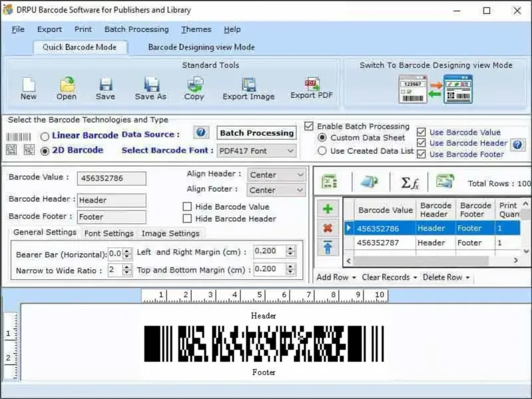The width and height of the screenshot is (532, 399).
Task: Click the Copy tool icon
Action: click(194, 84)
